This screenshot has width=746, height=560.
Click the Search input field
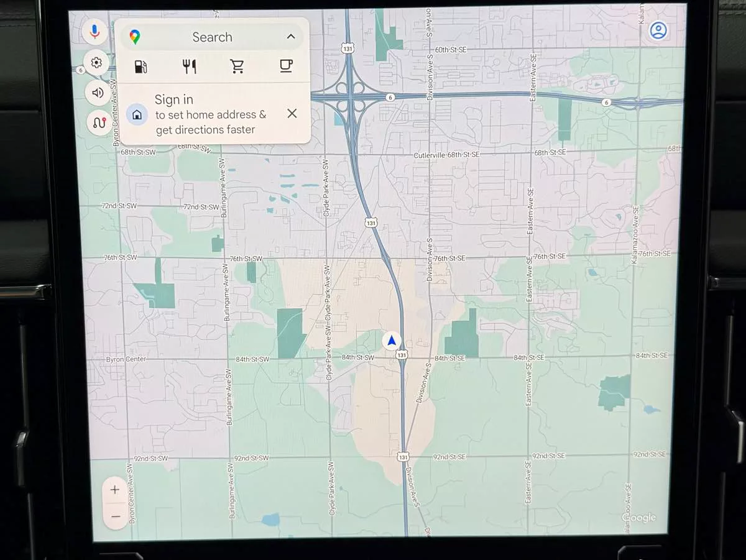(212, 37)
